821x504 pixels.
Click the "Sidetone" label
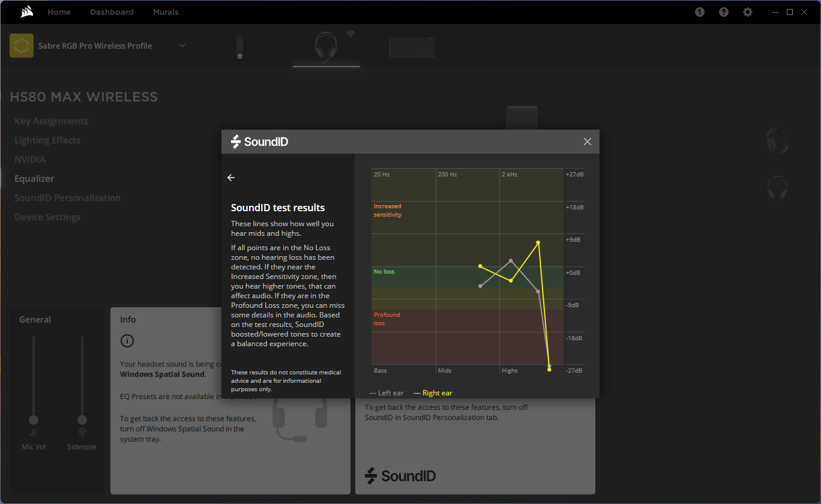tap(82, 447)
